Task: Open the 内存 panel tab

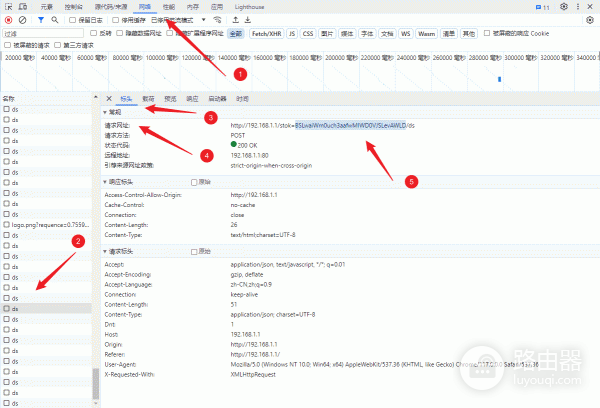Action: point(193,7)
